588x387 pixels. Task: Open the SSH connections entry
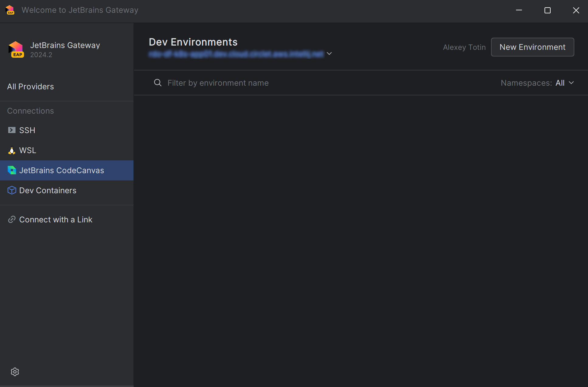[27, 130]
